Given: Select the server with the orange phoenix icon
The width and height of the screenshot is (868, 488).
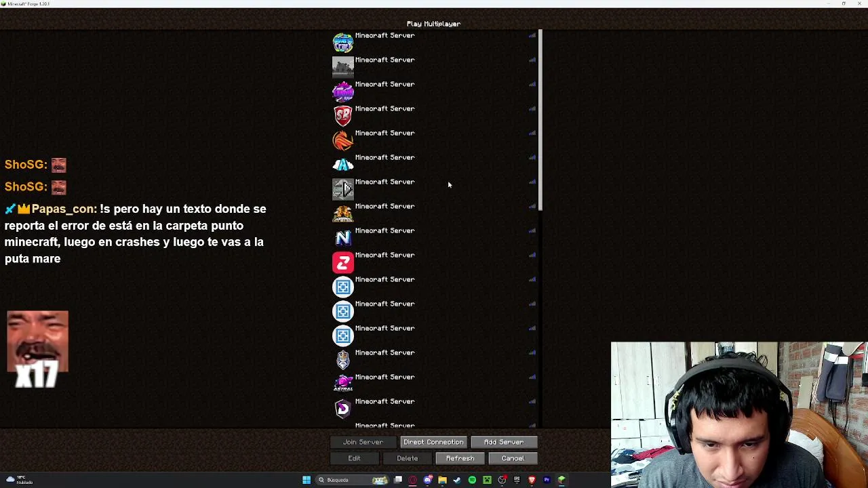Looking at the screenshot, I should tap(434, 140).
